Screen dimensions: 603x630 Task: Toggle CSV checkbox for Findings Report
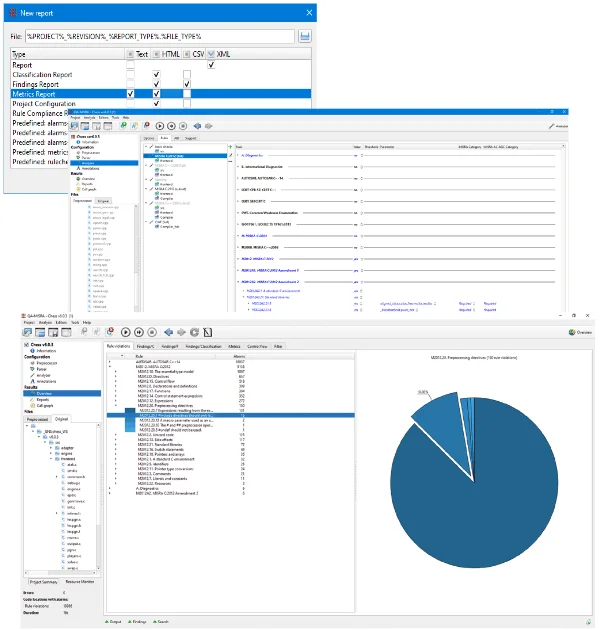tap(187, 84)
